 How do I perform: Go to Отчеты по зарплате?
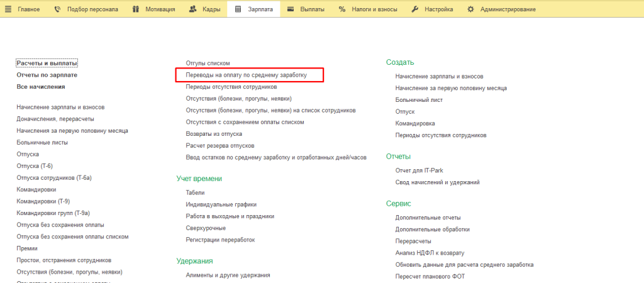click(47, 75)
